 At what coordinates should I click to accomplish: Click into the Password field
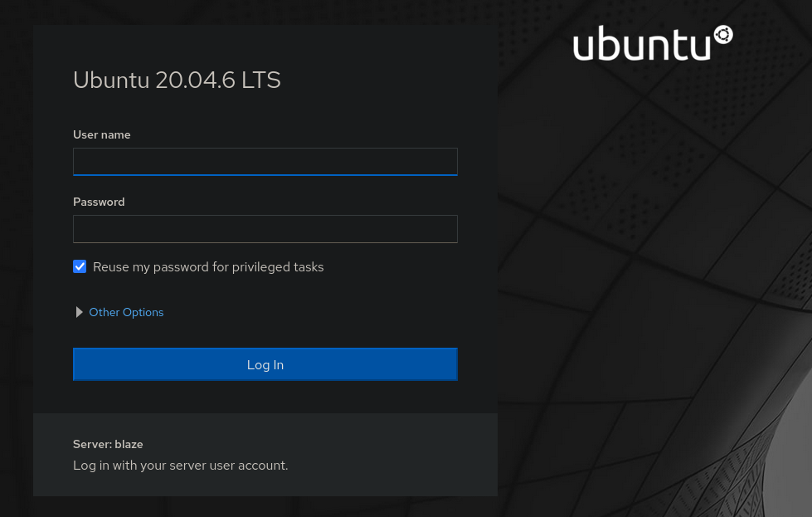pos(265,229)
